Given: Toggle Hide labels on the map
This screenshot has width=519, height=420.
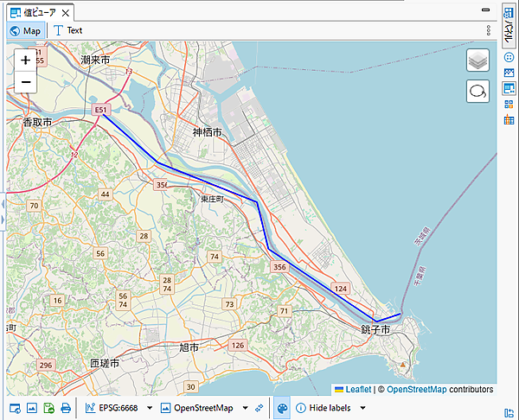Looking at the screenshot, I should pyautogui.click(x=323, y=408).
